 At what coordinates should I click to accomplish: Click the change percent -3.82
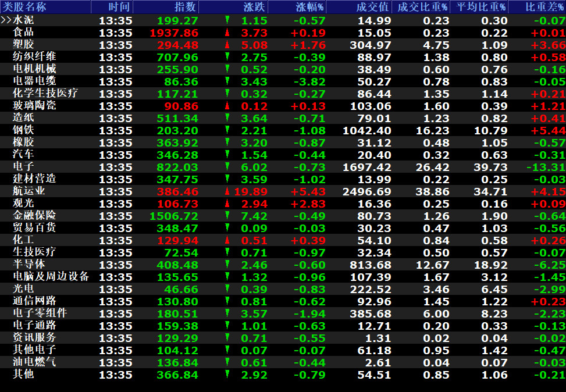coord(309,82)
